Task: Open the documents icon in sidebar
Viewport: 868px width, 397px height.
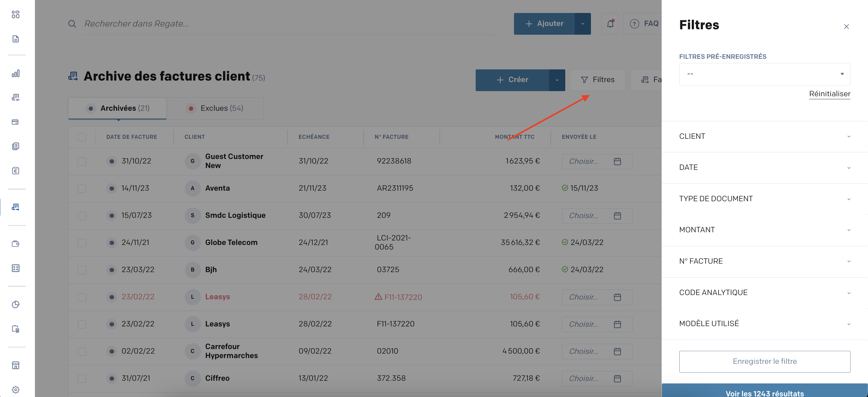Action: coord(15,39)
